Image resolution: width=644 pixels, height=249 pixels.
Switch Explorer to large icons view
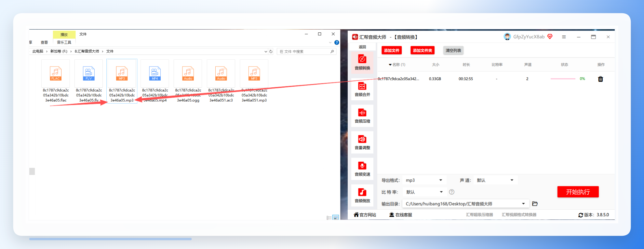[336, 218]
